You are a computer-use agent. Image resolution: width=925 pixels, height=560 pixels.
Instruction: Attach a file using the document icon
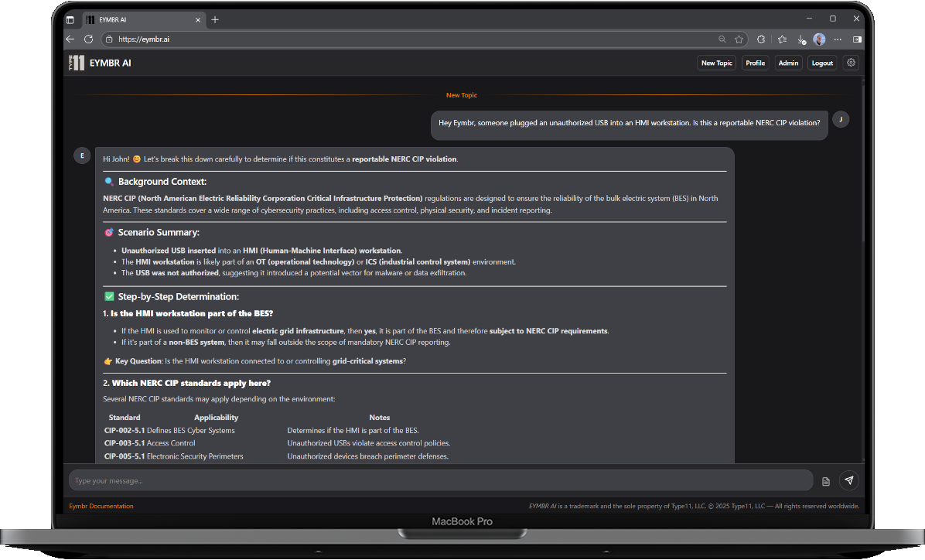(x=825, y=480)
